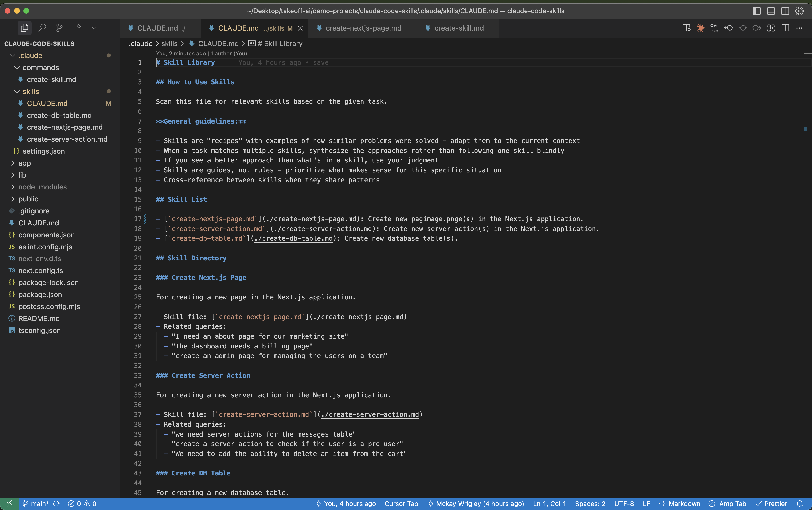Open the Search view icon
The width and height of the screenshot is (812, 510).
(x=42, y=28)
